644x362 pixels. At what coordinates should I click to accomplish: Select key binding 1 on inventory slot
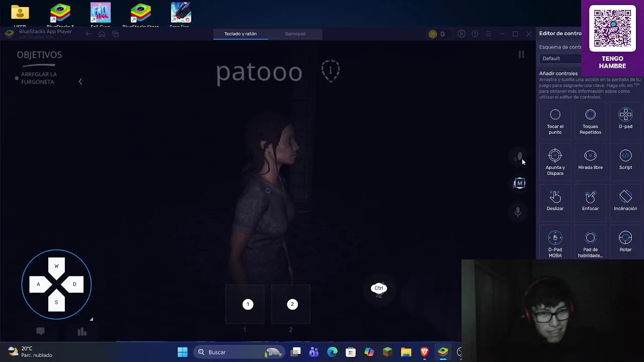(x=248, y=304)
